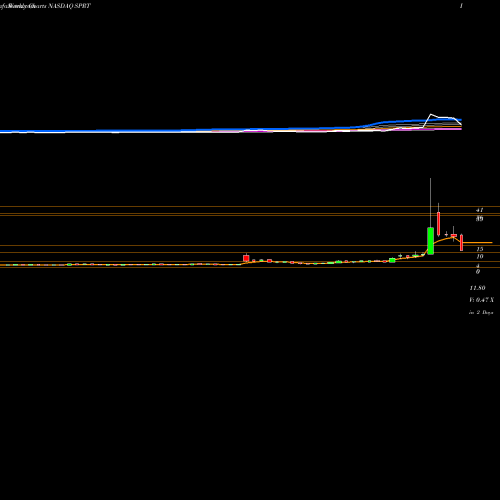Click the white line peak in the upper indicator
Viewport: 500px width, 500px height.
(x=431, y=115)
